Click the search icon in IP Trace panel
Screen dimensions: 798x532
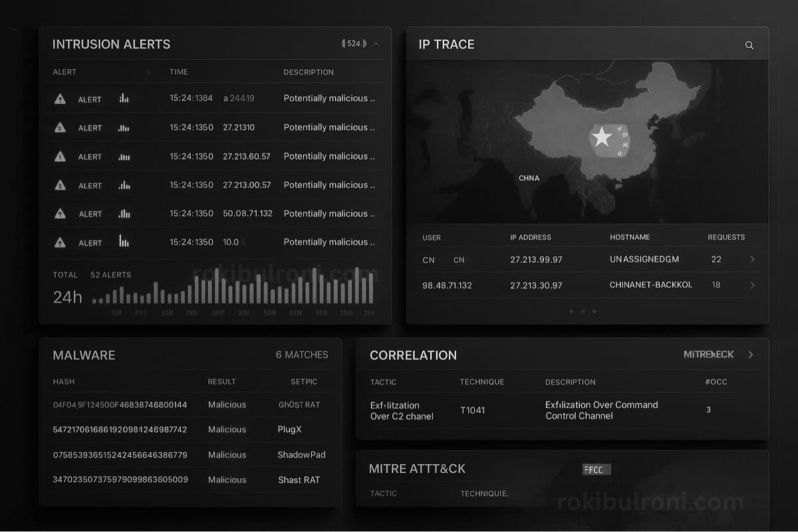pyautogui.click(x=749, y=45)
